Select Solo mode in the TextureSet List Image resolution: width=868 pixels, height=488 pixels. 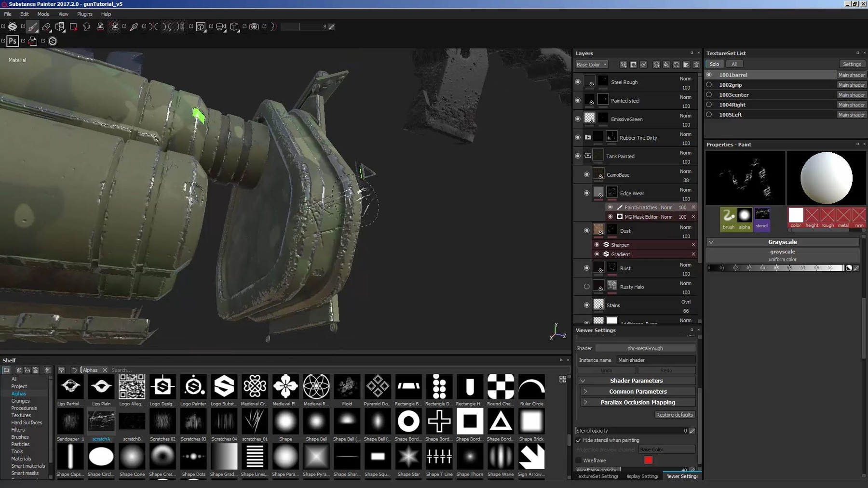[x=714, y=64]
